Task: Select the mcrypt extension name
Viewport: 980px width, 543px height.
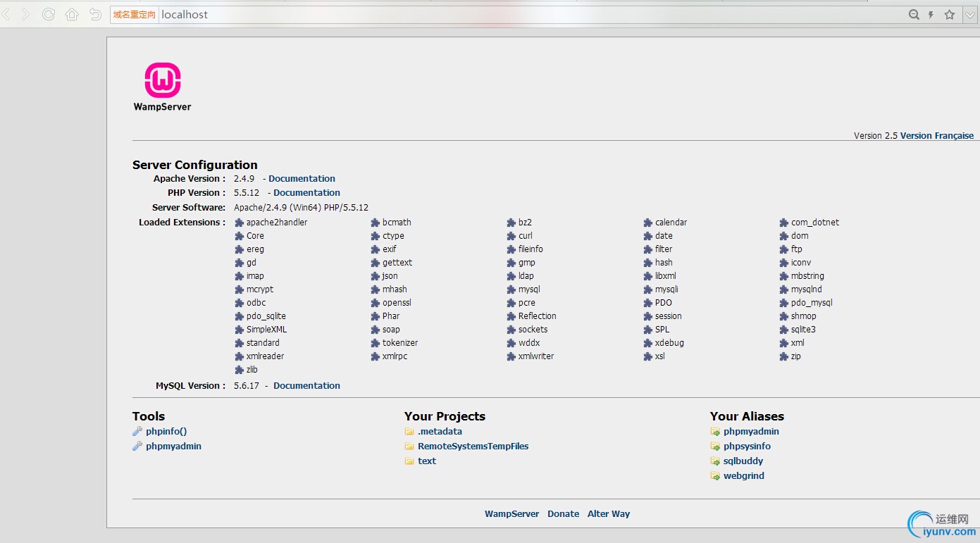Action: 260,289
